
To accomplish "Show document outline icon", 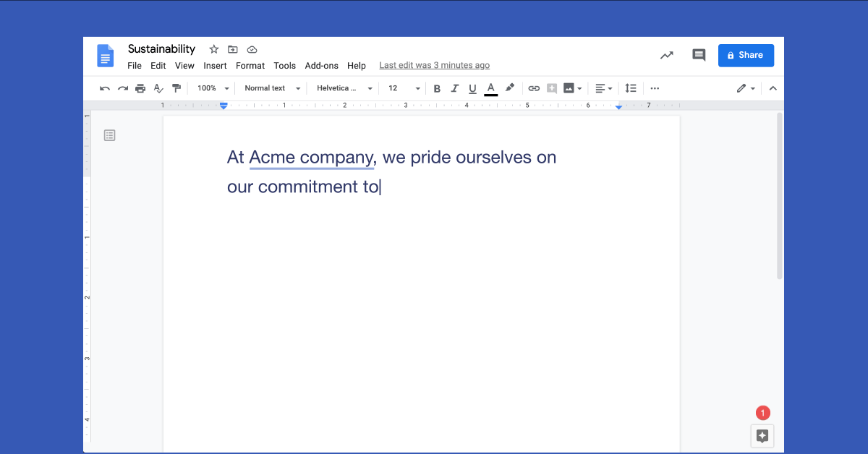I will click(110, 135).
